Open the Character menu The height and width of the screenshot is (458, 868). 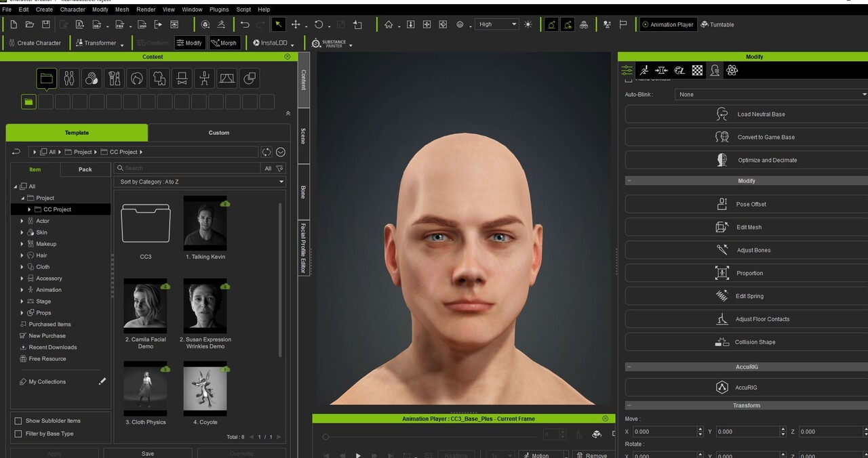(x=73, y=9)
